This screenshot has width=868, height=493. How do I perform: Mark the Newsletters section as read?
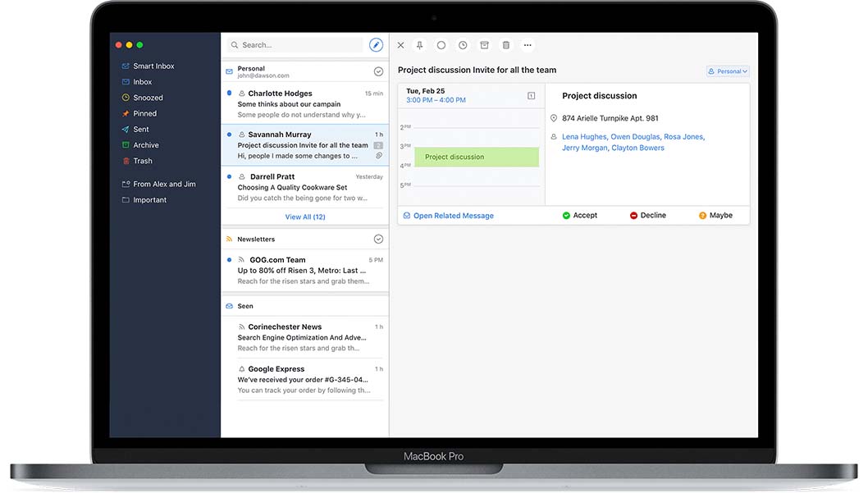pos(378,239)
